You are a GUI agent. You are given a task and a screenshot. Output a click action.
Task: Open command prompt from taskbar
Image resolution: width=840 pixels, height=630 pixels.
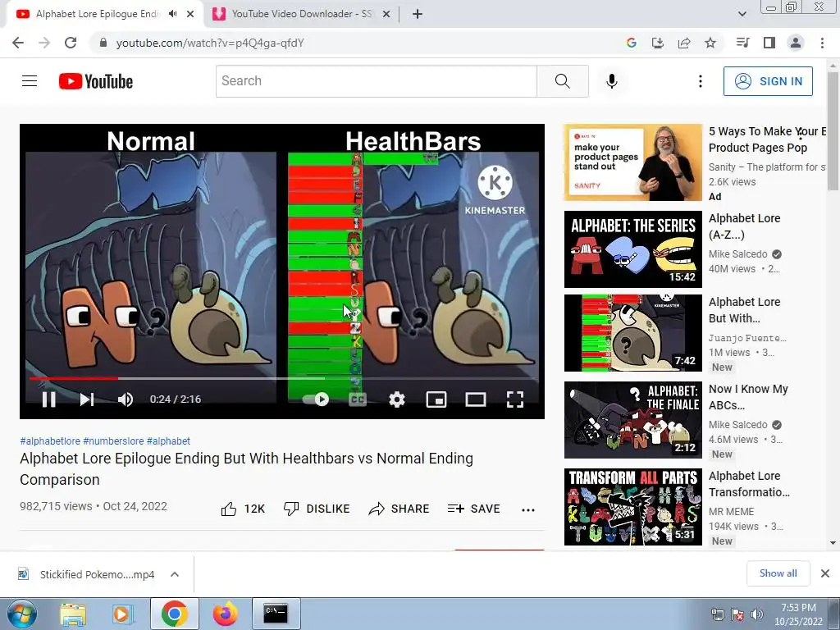pos(276,614)
